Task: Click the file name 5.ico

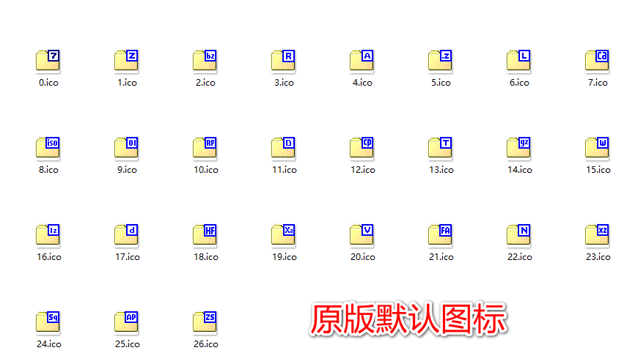Action: point(441,83)
